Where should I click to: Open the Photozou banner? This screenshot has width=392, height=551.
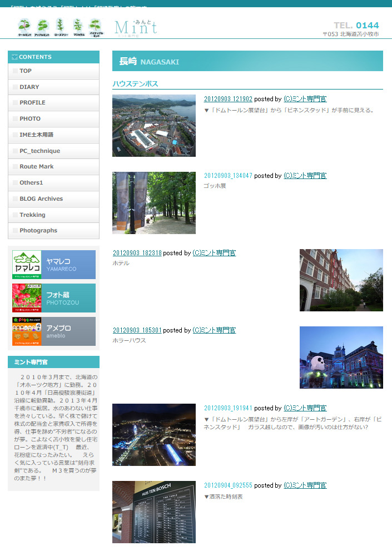point(54,298)
